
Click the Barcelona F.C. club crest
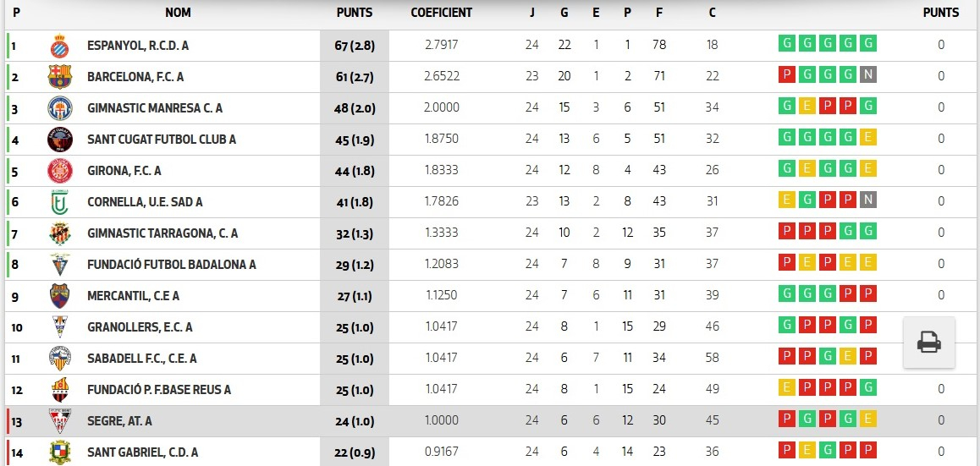click(x=59, y=77)
